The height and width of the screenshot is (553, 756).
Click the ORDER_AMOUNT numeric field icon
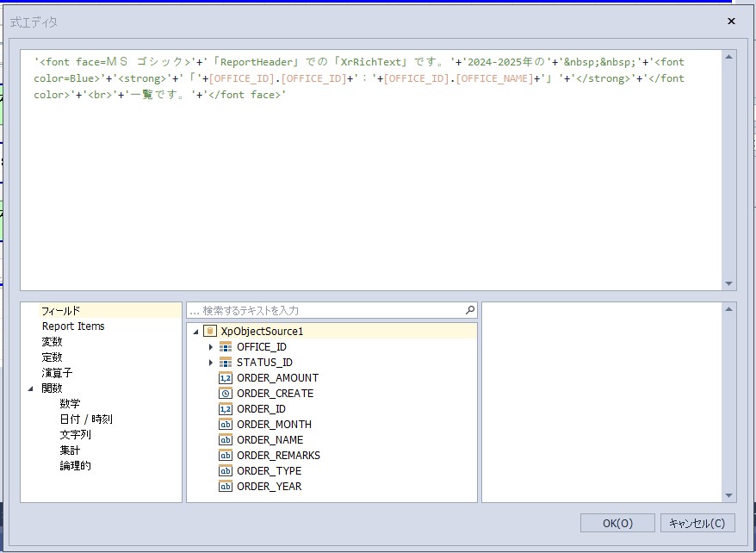(x=226, y=377)
